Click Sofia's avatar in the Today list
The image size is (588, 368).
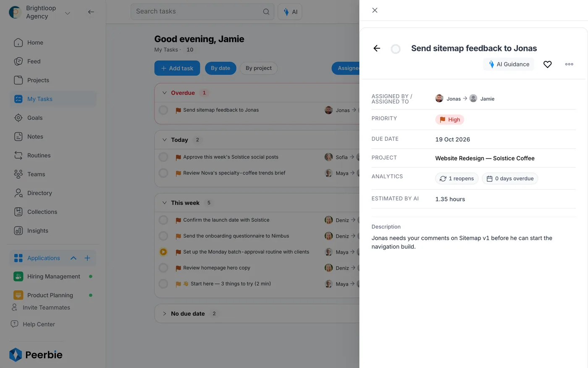tap(328, 157)
